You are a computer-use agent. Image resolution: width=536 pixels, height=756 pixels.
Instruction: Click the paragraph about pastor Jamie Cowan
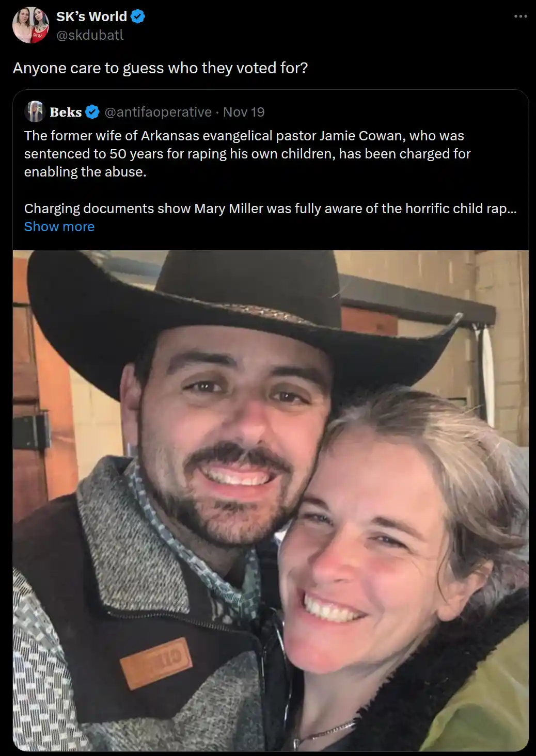coord(247,154)
